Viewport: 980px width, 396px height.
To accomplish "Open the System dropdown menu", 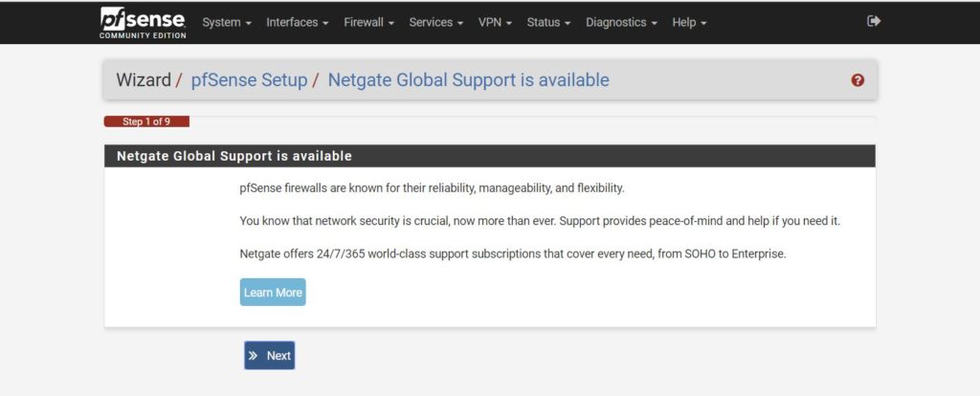I will coord(227,23).
